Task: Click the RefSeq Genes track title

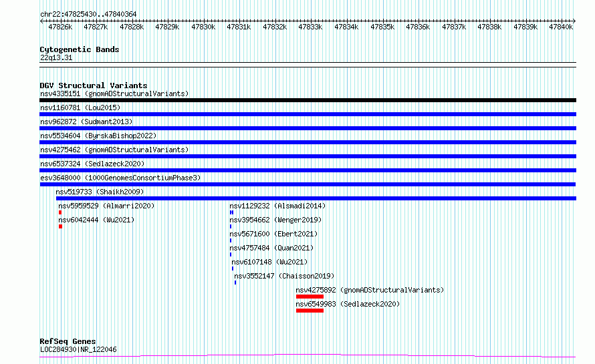Action: [68, 341]
